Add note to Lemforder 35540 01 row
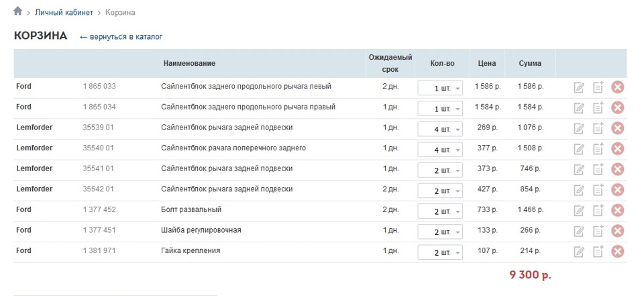Viewport: 644px width, 296px height. [598, 149]
